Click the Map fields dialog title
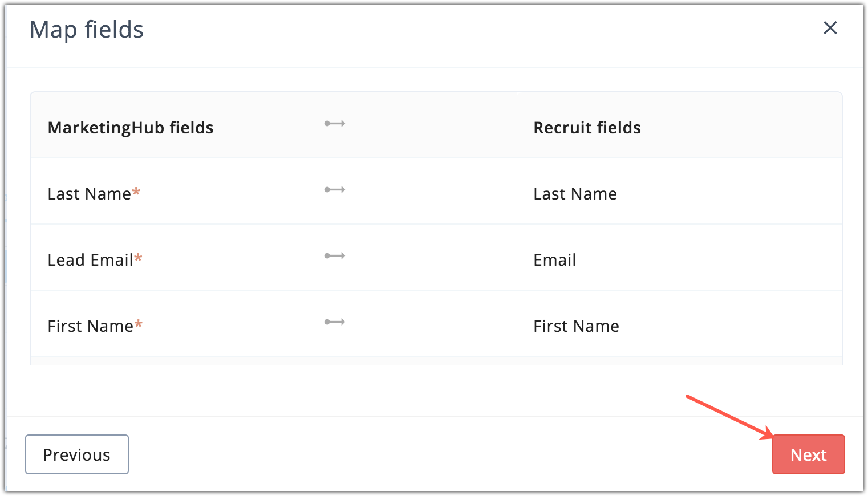This screenshot has width=868, height=496. 87,30
